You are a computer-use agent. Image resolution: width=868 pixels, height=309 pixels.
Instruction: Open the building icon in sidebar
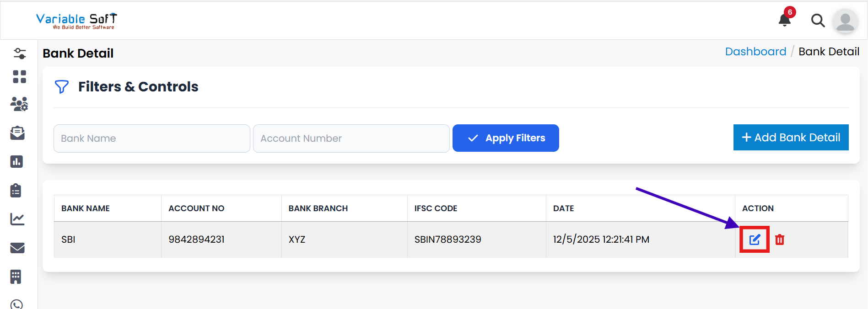tap(16, 277)
